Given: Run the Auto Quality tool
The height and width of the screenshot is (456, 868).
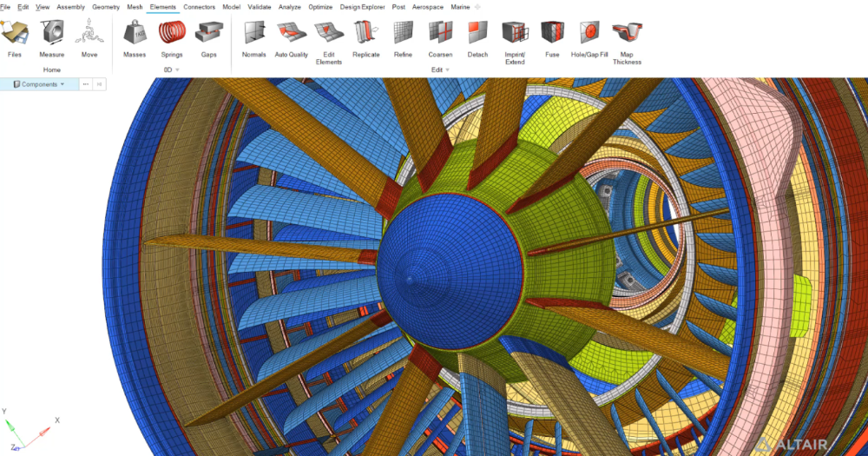Looking at the screenshot, I should click(x=291, y=37).
